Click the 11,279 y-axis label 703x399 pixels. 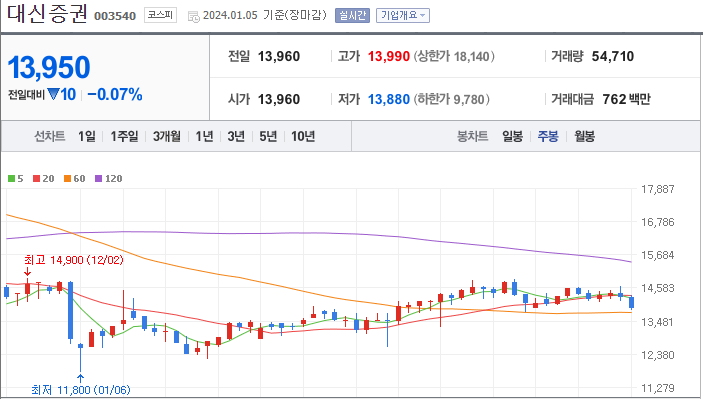(x=657, y=388)
